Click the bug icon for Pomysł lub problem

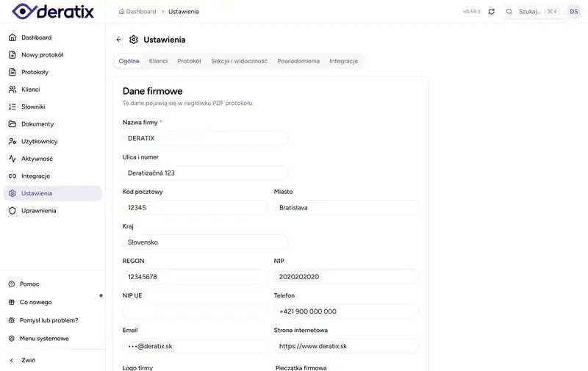pyautogui.click(x=12, y=320)
